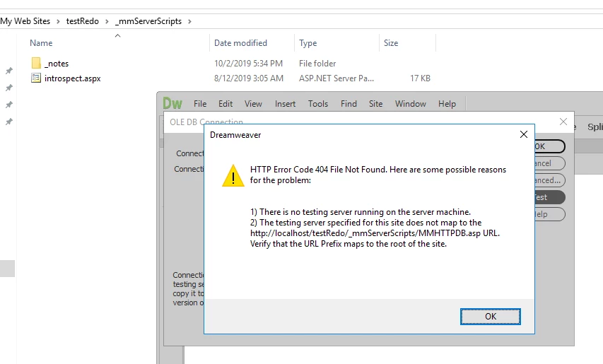Open the View menu in Dreamweaver
Image resolution: width=603 pixels, height=364 pixels.
(253, 104)
